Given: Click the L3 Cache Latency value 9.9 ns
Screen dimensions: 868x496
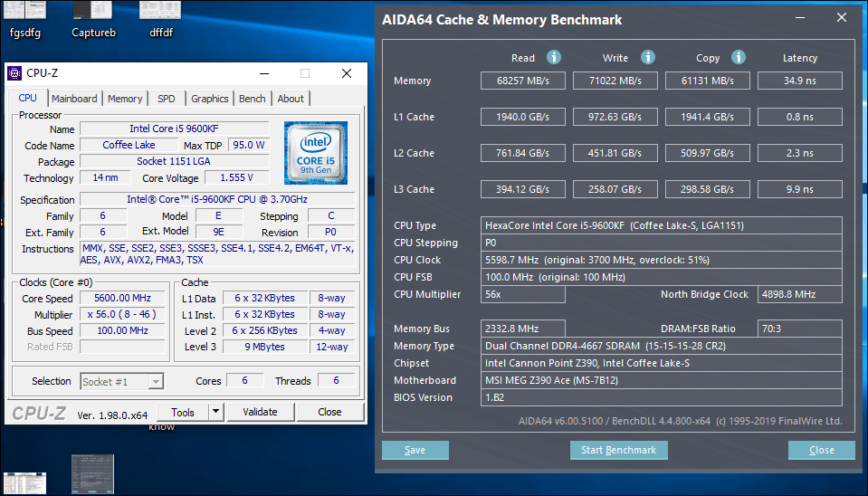Looking at the screenshot, I should pyautogui.click(x=800, y=189).
